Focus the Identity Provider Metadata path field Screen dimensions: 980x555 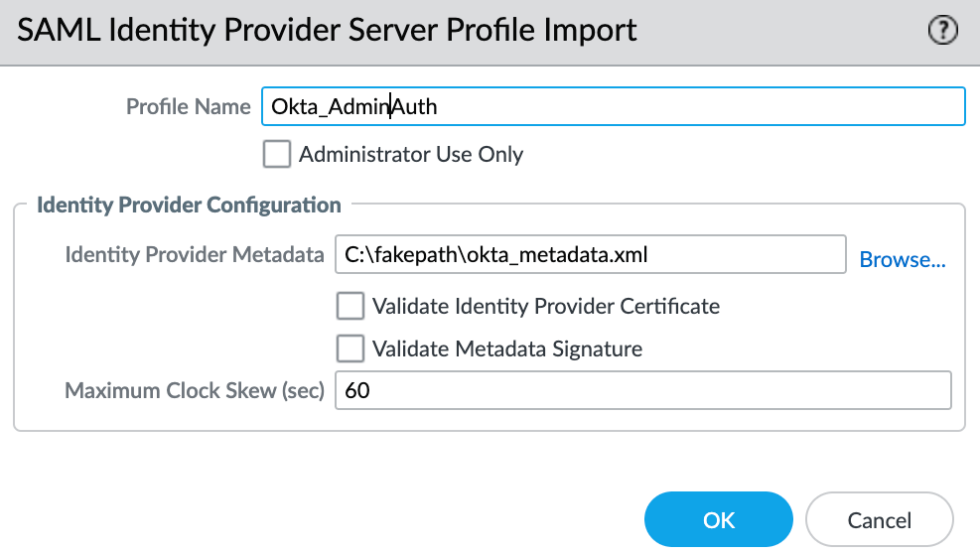point(591,254)
